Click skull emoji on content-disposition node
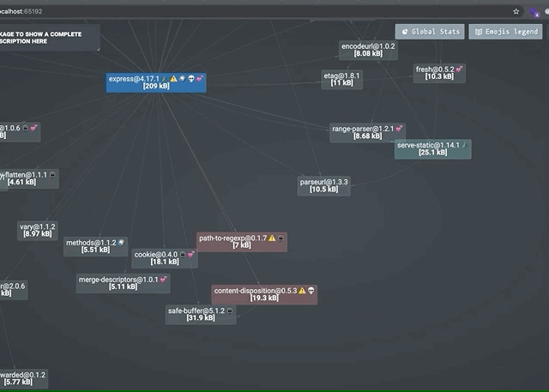This screenshot has width=549, height=392. (311, 291)
